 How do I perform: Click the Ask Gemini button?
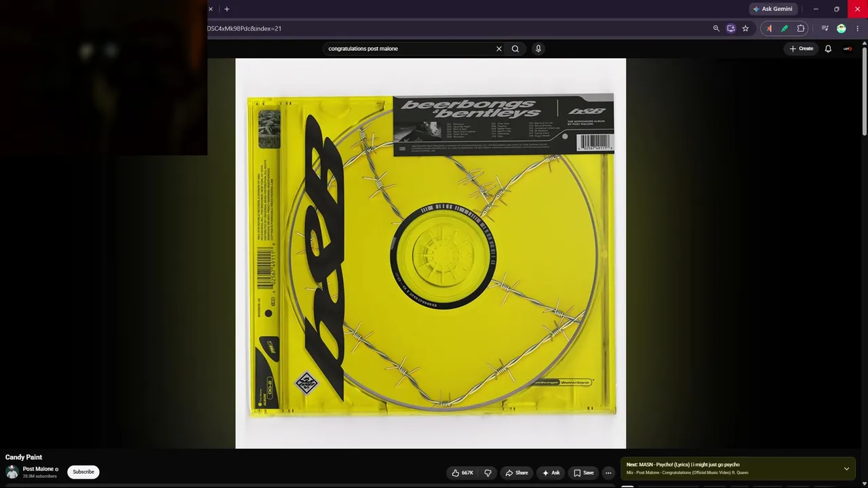(772, 9)
